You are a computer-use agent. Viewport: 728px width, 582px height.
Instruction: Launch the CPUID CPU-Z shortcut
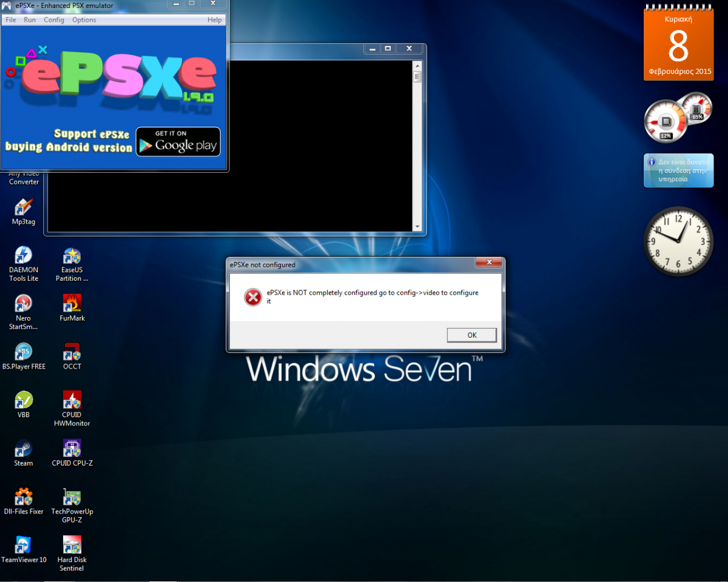click(72, 454)
